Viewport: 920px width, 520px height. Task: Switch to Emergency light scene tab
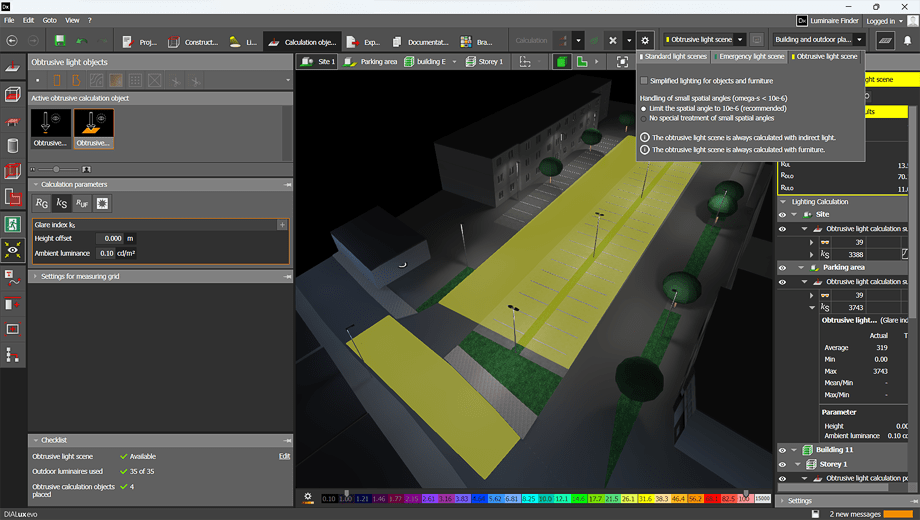[750, 57]
